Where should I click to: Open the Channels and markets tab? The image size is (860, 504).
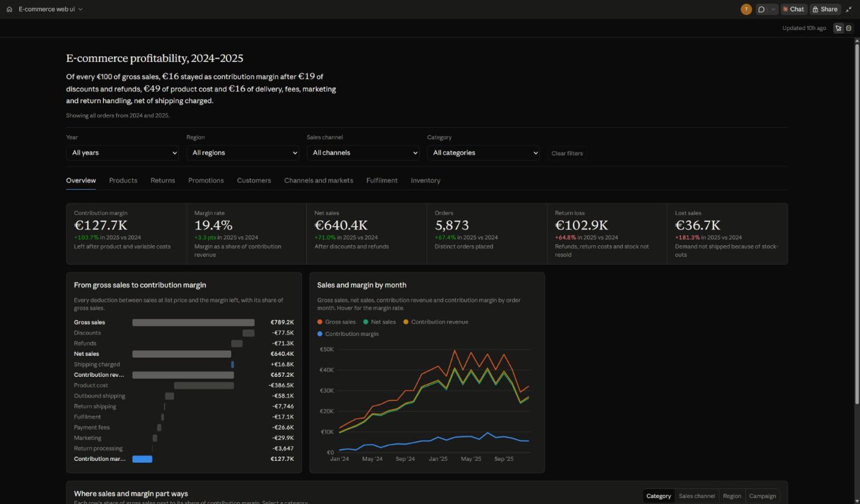click(318, 181)
